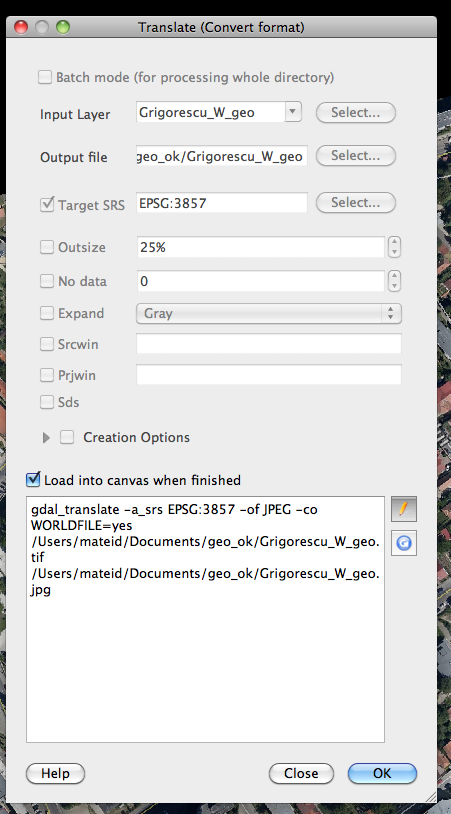The image size is (451, 814).
Task: Click the Outsize percentage stepper arrows
Action: [394, 247]
